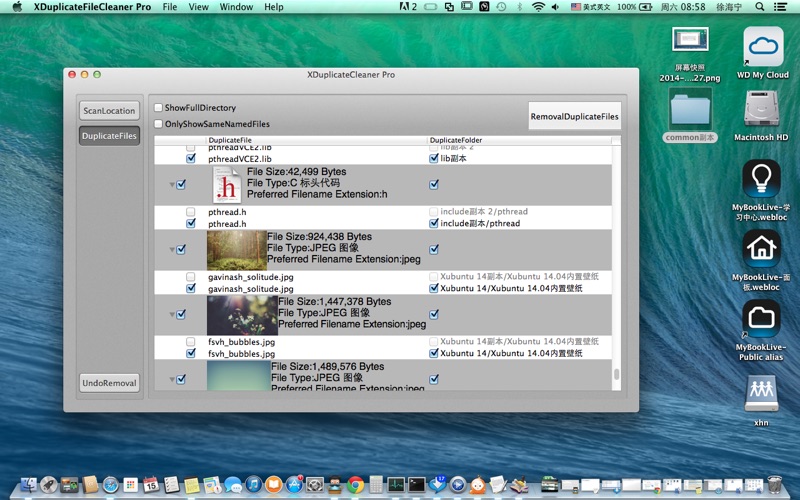This screenshot has width=800, height=500.
Task: Open Launchpad rocket in Dock
Action: (49, 484)
